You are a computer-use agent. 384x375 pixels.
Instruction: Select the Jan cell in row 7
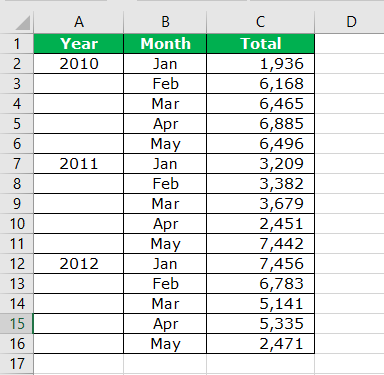[165, 164]
